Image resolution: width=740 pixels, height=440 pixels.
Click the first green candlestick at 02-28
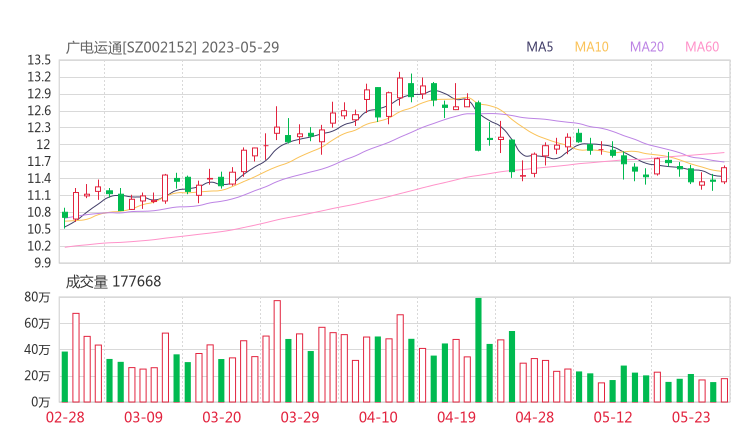click(65, 218)
